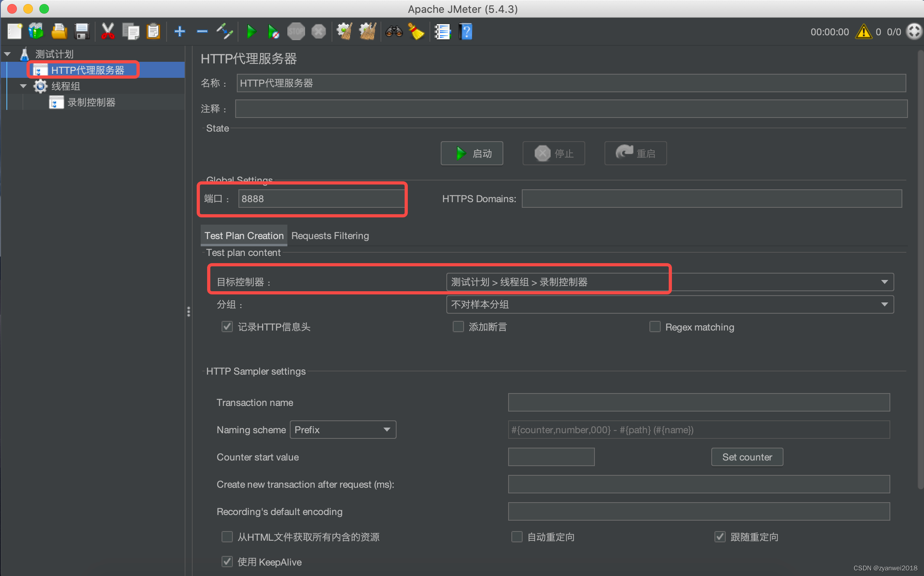
Task: Expand all tree nodes with plus icon
Action: pyautogui.click(x=180, y=31)
